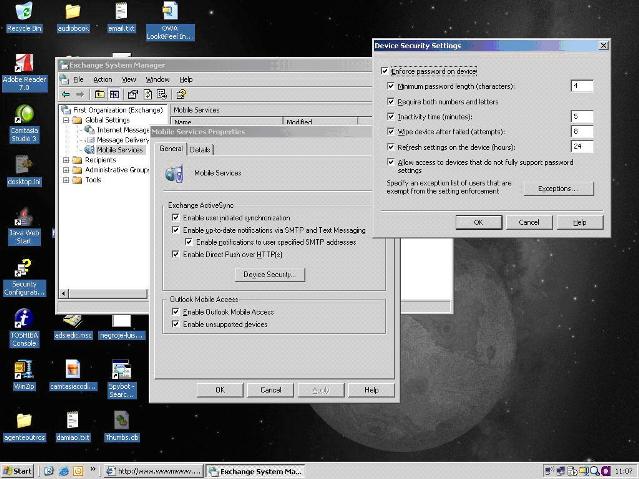Open the Recycle Bin desktop icon
This screenshot has height=479, width=639.
click(x=20, y=13)
